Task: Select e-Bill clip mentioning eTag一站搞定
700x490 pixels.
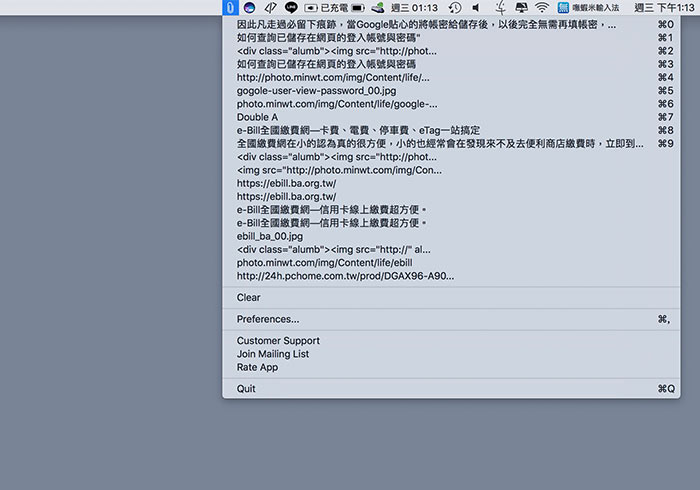Action: (451, 130)
